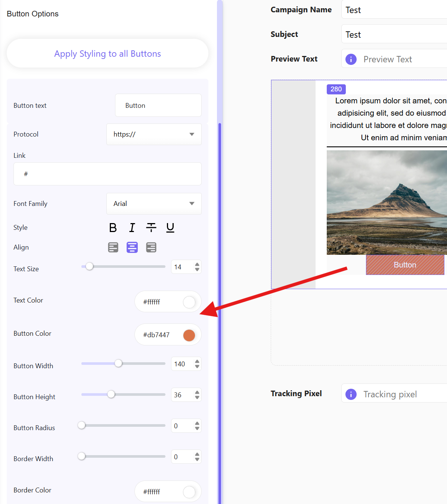Click the Button text input field
447x504 pixels.
click(158, 106)
